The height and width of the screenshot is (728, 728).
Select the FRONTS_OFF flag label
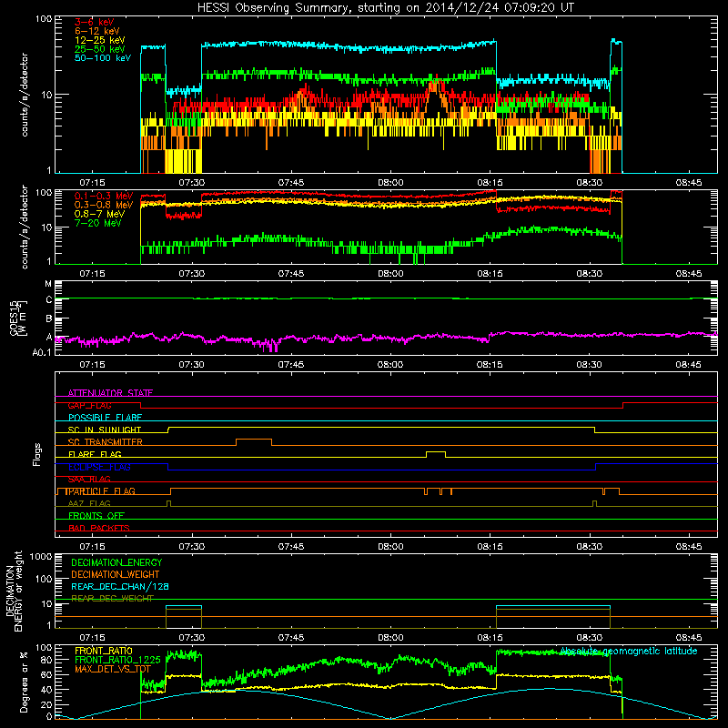(x=96, y=515)
